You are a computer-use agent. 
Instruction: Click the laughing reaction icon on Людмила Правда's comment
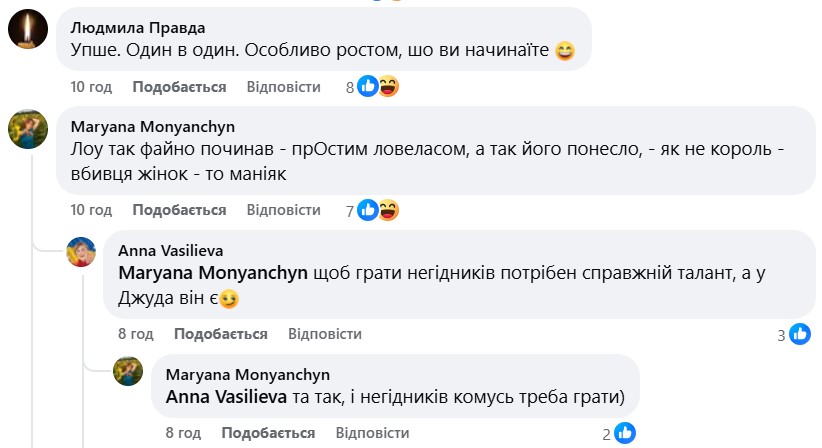click(388, 87)
